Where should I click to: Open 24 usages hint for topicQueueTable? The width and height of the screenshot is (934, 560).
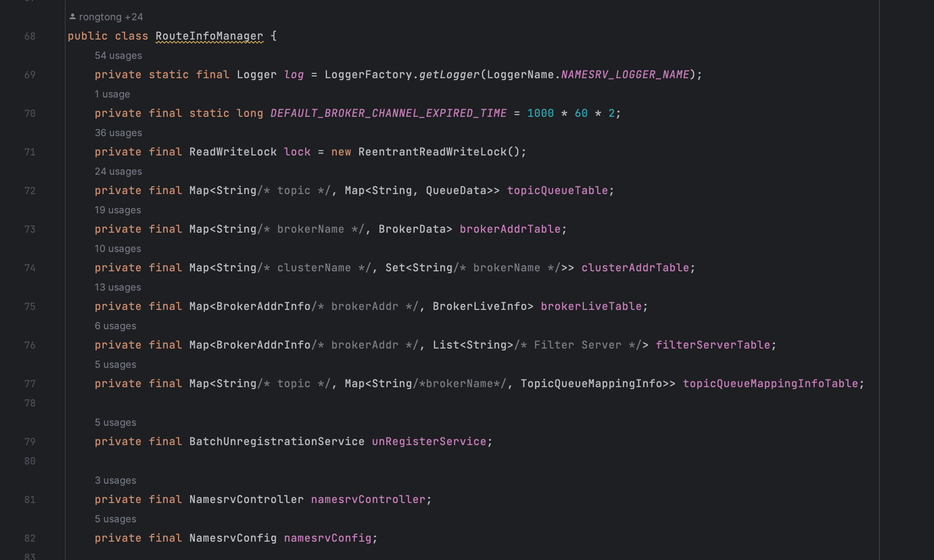[x=118, y=171]
